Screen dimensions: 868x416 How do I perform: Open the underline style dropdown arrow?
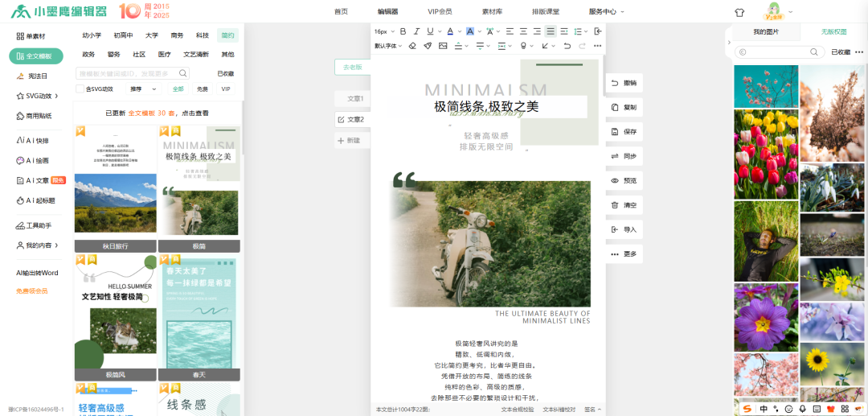[440, 31]
